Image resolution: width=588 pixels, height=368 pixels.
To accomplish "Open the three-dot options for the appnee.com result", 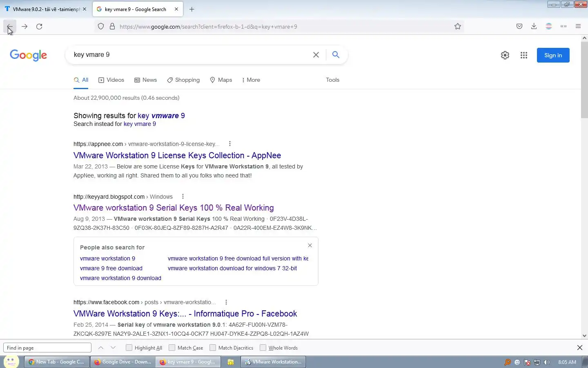I will [x=230, y=144].
